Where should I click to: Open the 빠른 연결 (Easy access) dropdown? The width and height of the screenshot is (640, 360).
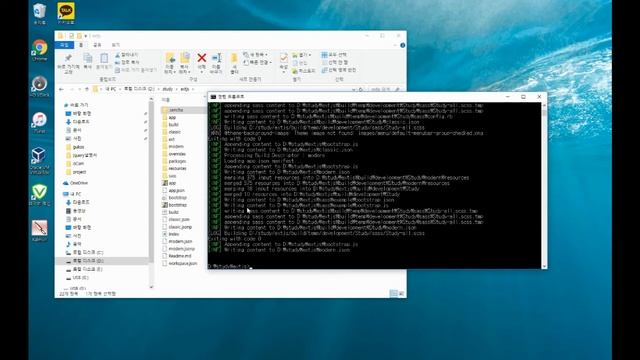click(x=257, y=62)
